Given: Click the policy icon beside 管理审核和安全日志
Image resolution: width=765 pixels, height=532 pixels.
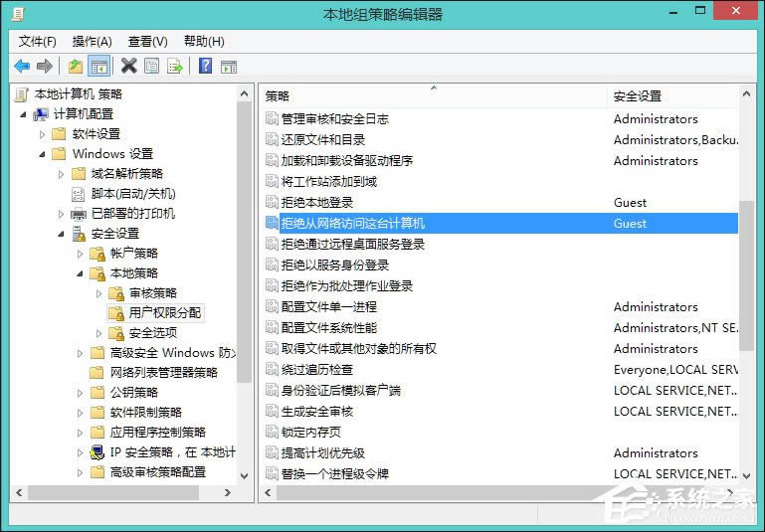Looking at the screenshot, I should click(272, 118).
